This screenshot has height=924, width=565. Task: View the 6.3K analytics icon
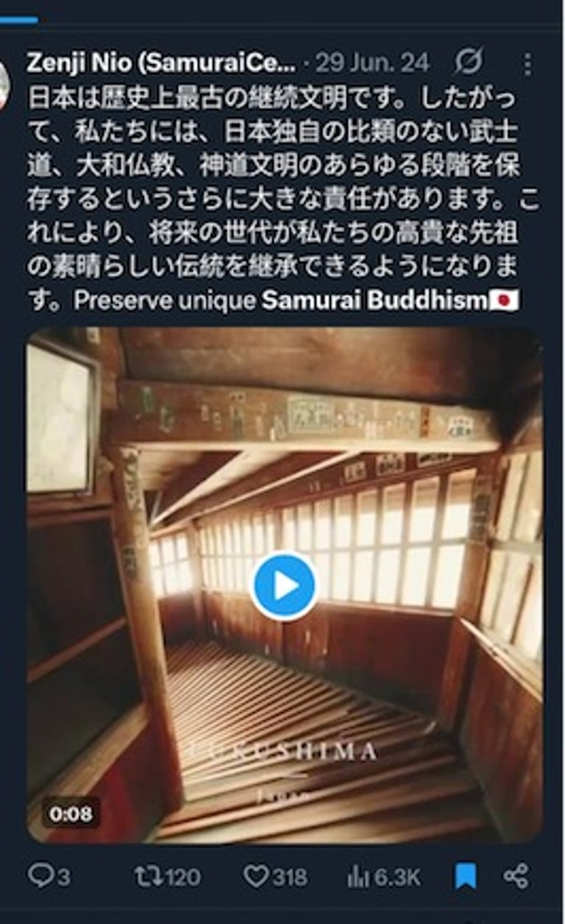tap(358, 876)
